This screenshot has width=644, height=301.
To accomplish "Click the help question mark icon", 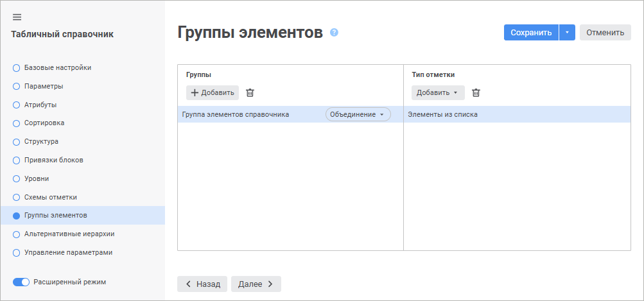I will click(335, 33).
